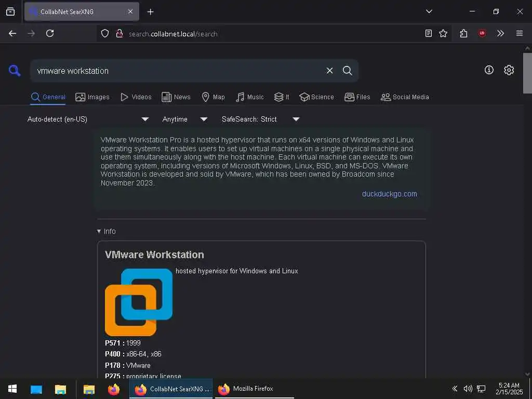Image resolution: width=532 pixels, height=399 pixels.
Task: Open Firefox application hamburger menu
Action: (x=520, y=33)
